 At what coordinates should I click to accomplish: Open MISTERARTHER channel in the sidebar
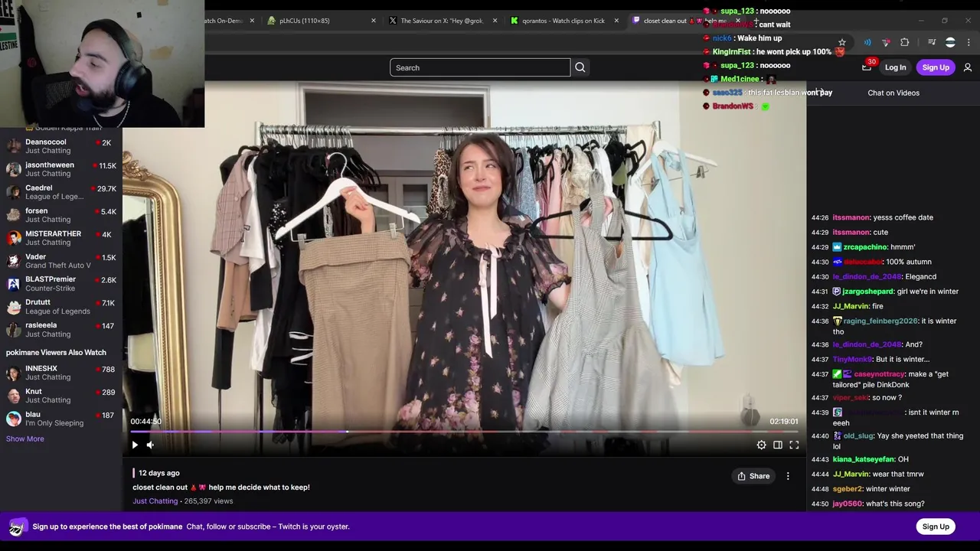tap(61, 238)
